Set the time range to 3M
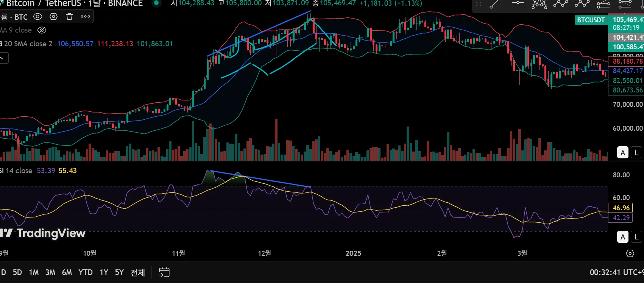 (x=50, y=272)
